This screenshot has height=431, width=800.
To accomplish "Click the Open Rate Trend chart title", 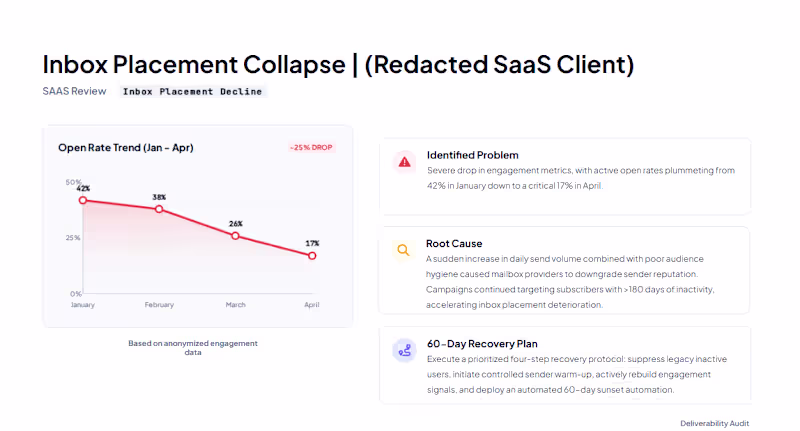I will tap(126, 147).
